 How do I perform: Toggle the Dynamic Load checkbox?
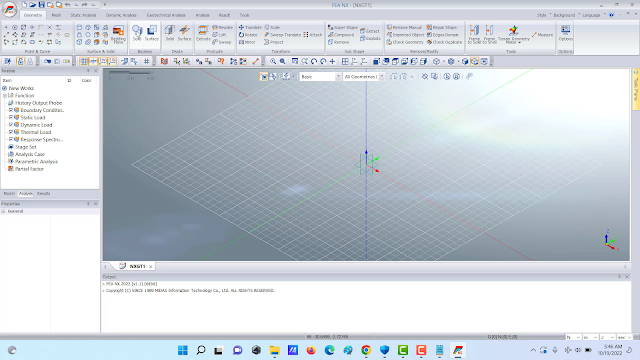[11, 125]
